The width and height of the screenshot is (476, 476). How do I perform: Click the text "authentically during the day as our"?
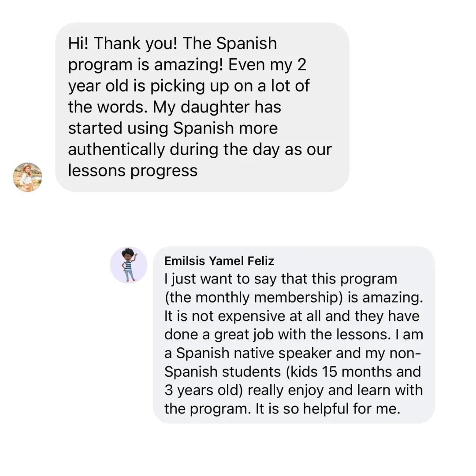(x=200, y=149)
